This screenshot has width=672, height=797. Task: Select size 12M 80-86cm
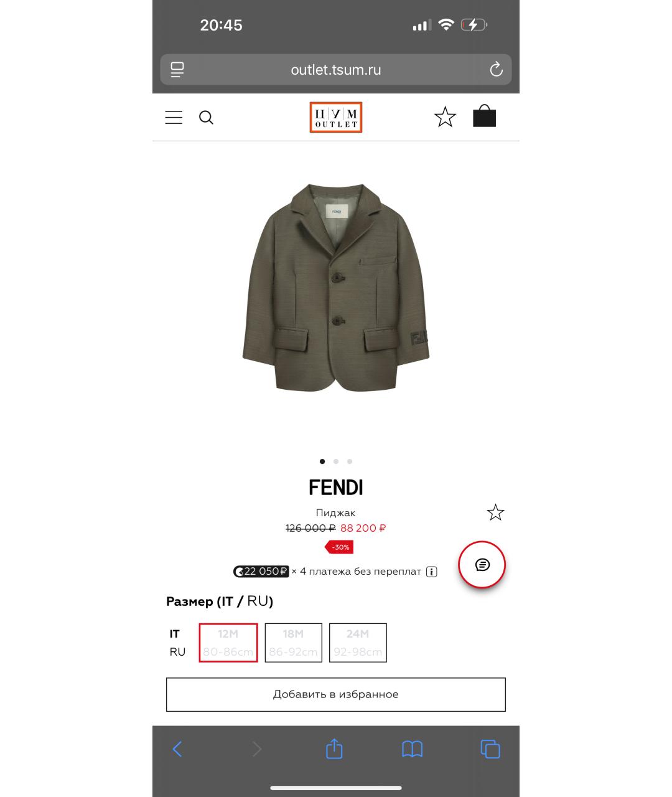tap(228, 643)
